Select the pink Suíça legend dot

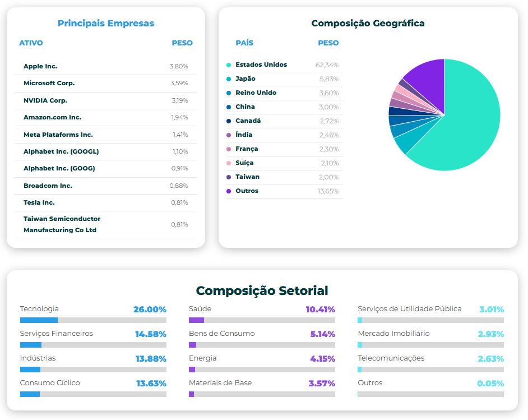point(229,163)
